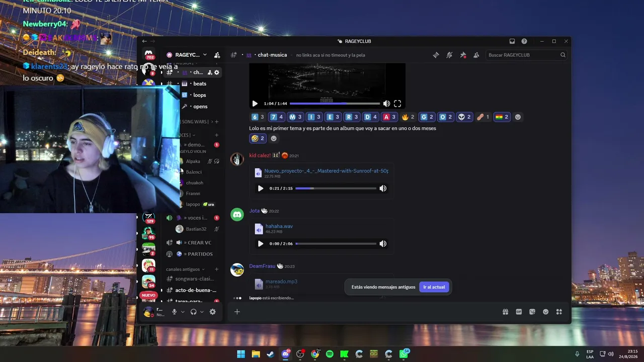Viewport: 644px width, 362px height.
Task: Open server with 34 notification badge
Action: coord(148,282)
